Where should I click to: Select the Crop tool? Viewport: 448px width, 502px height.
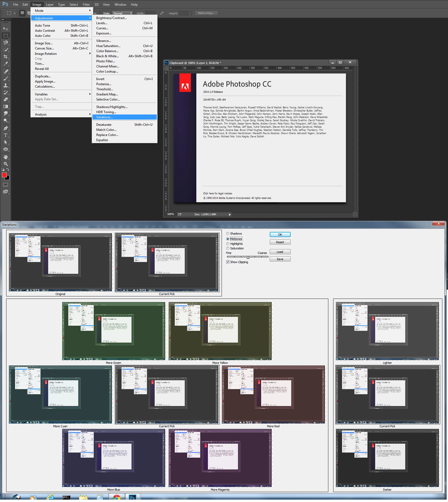coord(5,57)
